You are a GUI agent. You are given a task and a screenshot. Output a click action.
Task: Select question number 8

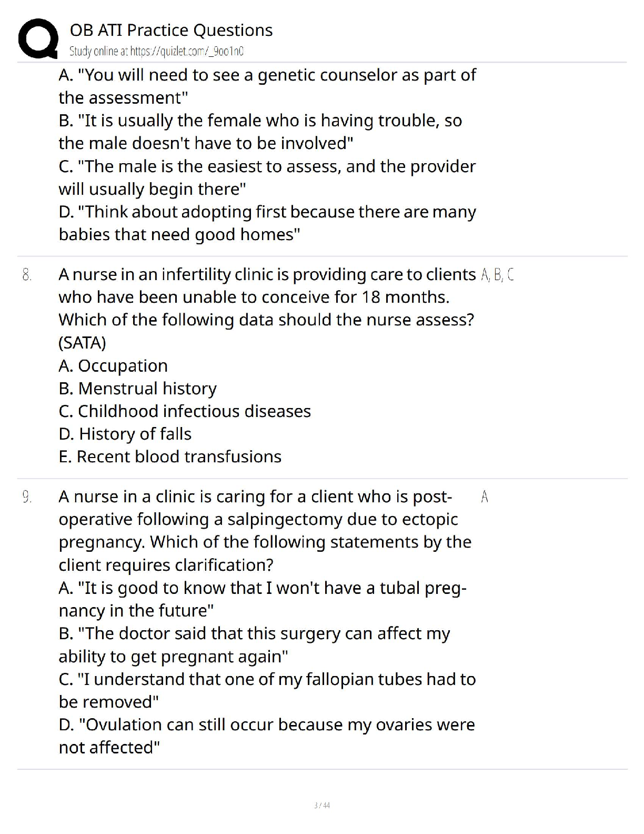pos(27,274)
